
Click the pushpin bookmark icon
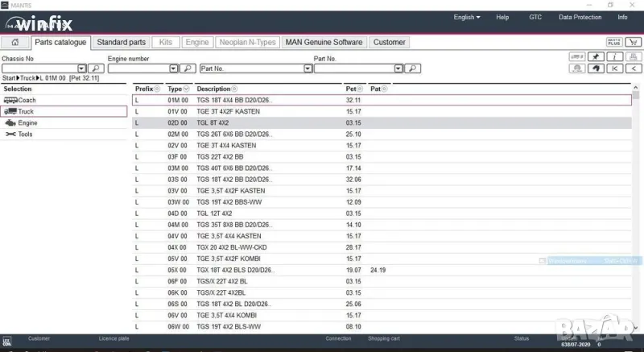pyautogui.click(x=596, y=56)
